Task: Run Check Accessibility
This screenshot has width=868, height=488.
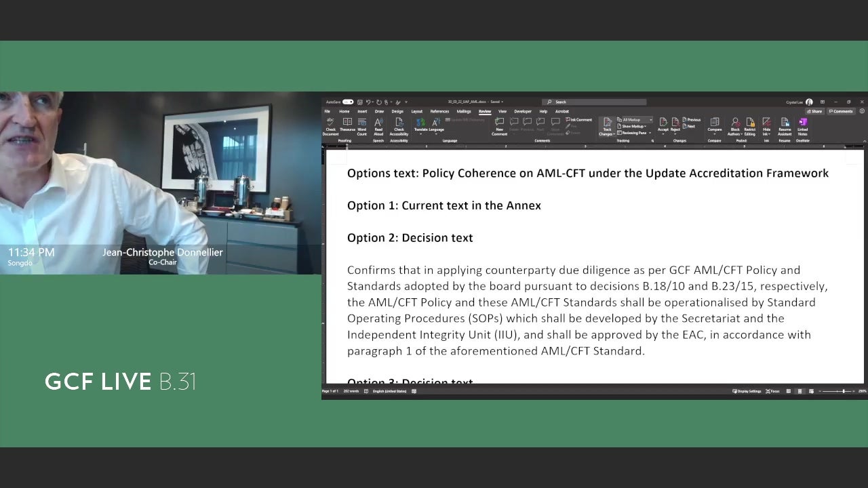Action: coord(399,126)
